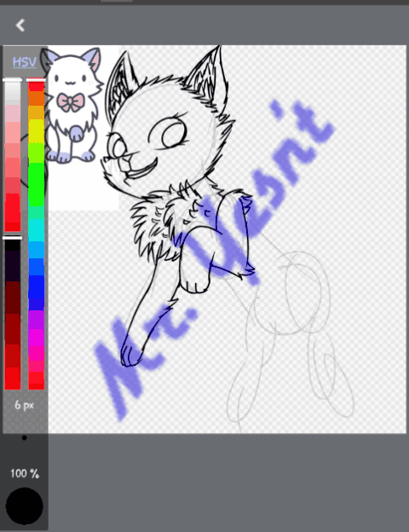This screenshot has height=532, width=409.
Task: Change the 100 % opacity control
Action: 25,473
